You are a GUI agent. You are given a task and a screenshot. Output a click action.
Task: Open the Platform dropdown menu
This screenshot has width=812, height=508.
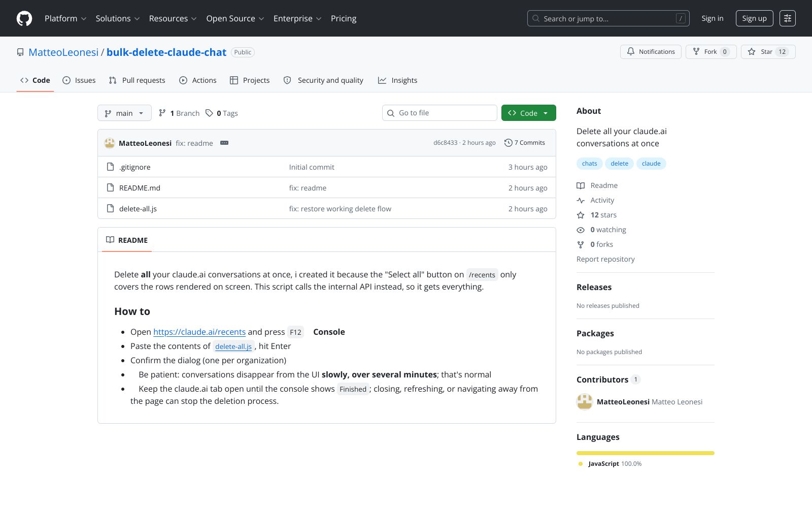coord(65,18)
